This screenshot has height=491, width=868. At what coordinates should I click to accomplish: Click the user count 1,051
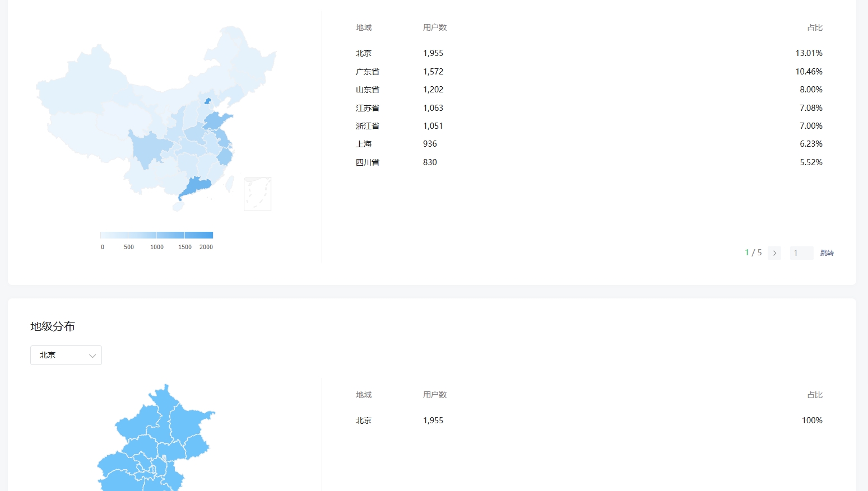(x=433, y=126)
